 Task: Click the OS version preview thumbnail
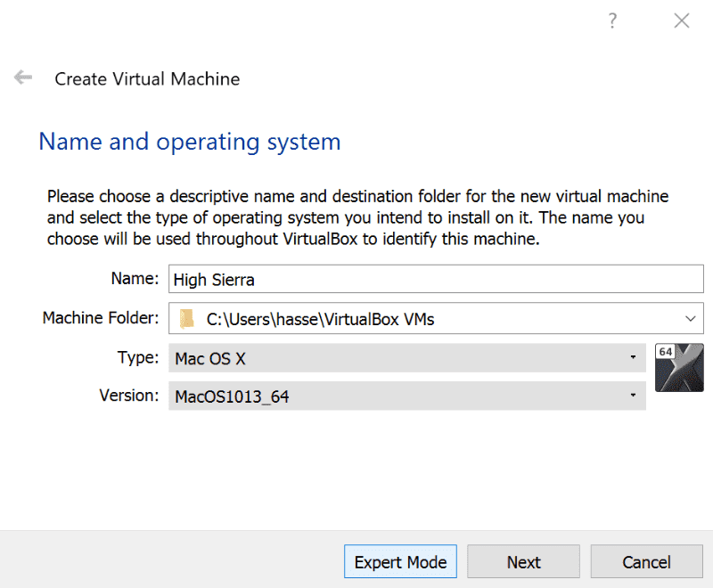(679, 367)
